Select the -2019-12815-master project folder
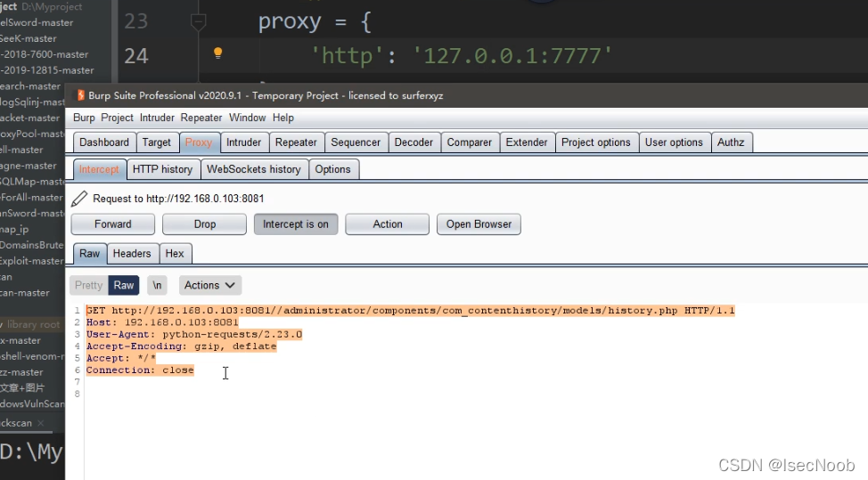 [x=47, y=70]
